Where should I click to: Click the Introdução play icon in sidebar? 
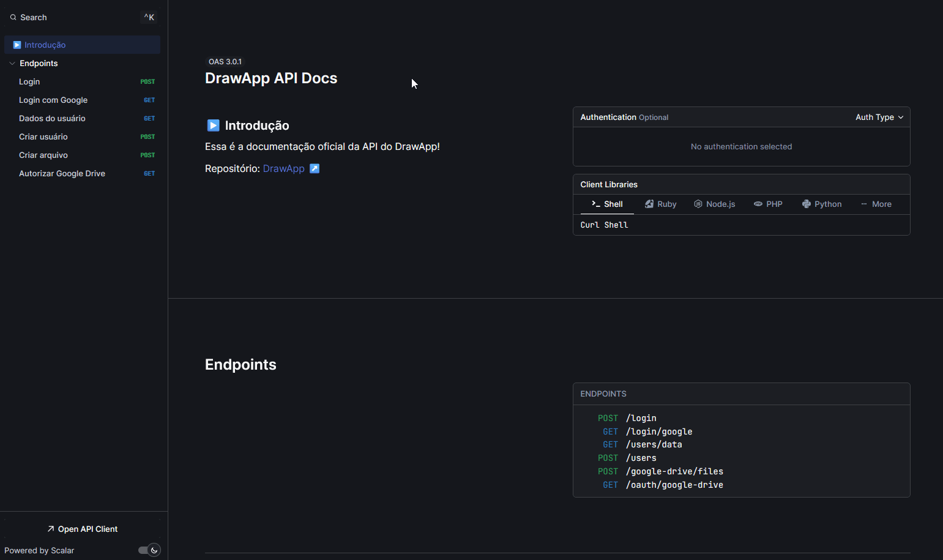17,45
